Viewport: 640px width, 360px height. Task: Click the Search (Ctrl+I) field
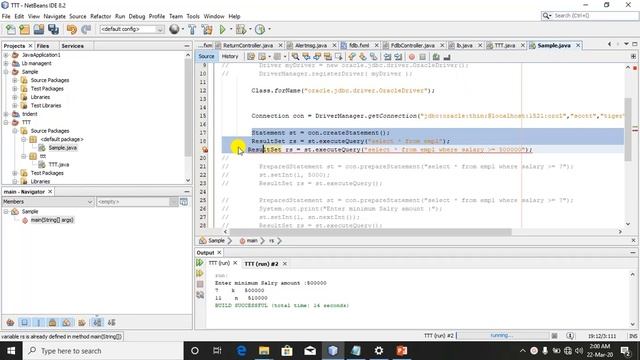590,16
